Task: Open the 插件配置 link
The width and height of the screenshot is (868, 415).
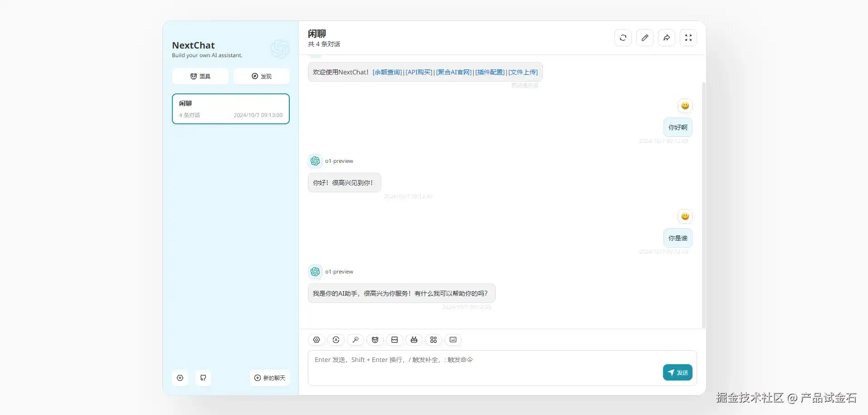Action: tap(490, 72)
